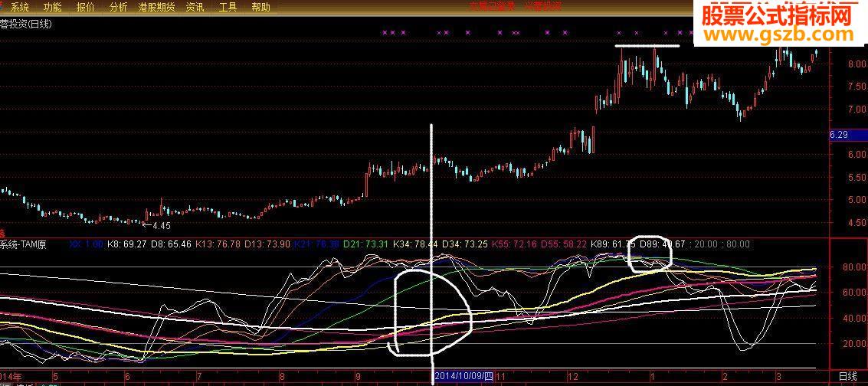Viewport: 868px width, 386px height.
Task: Open the 功能 menu
Action: coord(53,7)
